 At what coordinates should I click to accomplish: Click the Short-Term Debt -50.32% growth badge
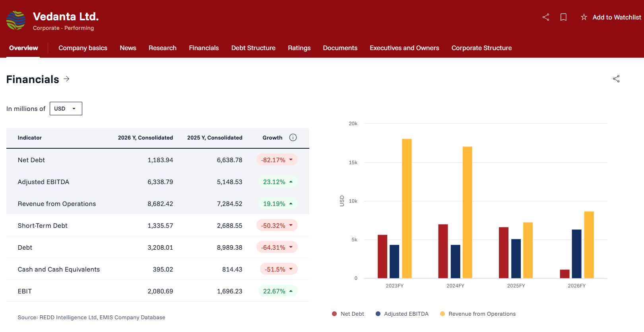(277, 225)
